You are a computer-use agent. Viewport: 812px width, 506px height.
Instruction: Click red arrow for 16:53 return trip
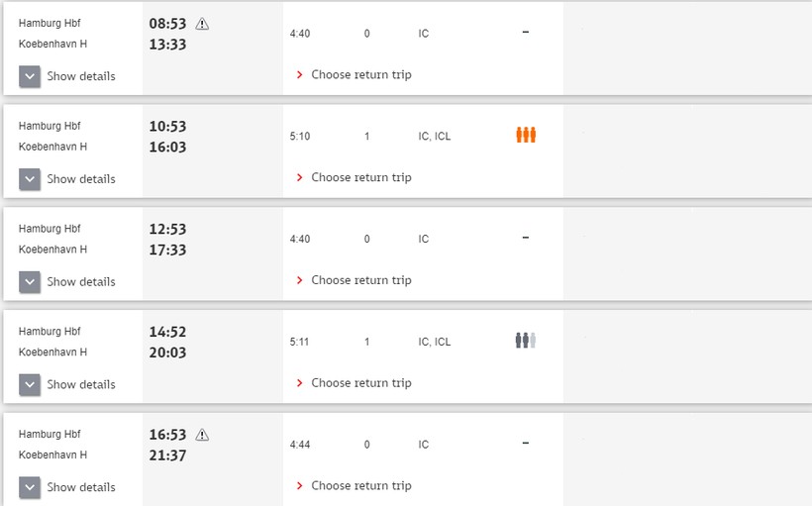(x=300, y=486)
